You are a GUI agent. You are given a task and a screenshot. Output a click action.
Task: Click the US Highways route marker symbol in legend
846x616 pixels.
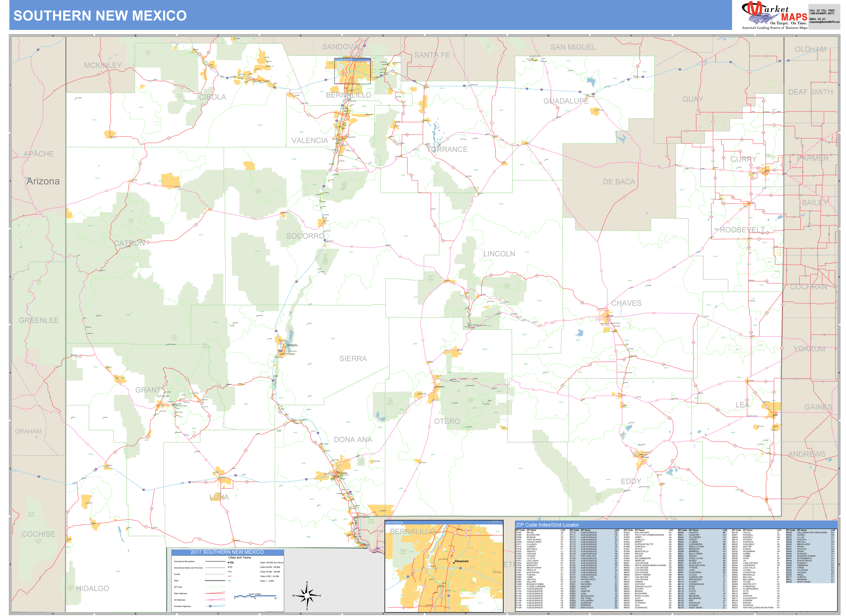[210, 600]
